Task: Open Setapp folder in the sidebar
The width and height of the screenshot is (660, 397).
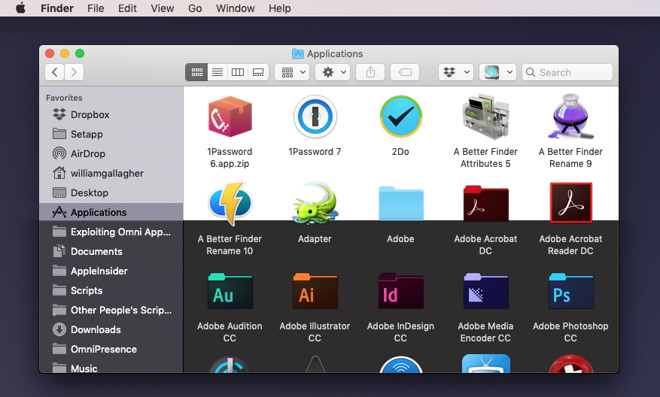Action: coord(111,134)
